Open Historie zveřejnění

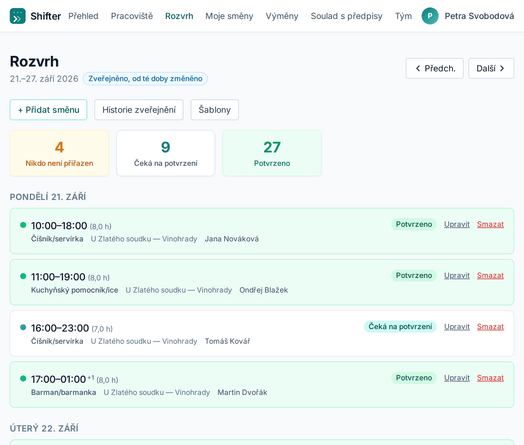click(x=139, y=110)
